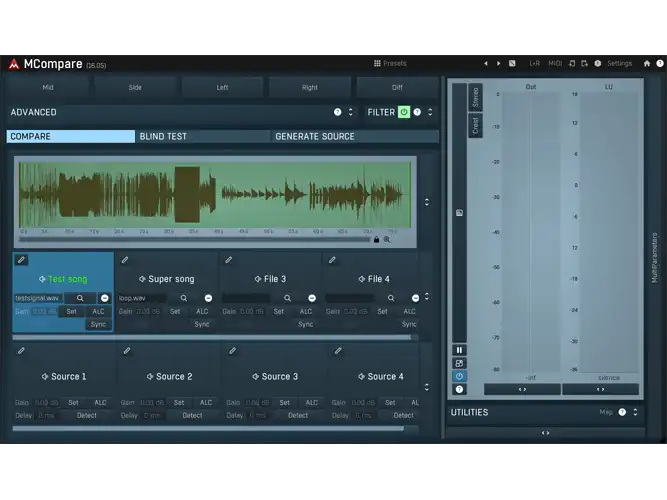This screenshot has height=500, width=667.
Task: Select the Mid channel button
Action: 48,87
